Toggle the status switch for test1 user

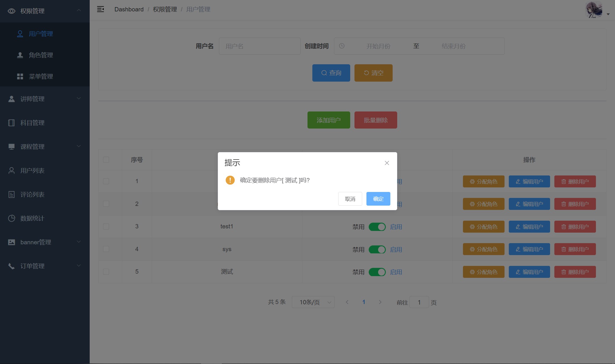point(377,227)
